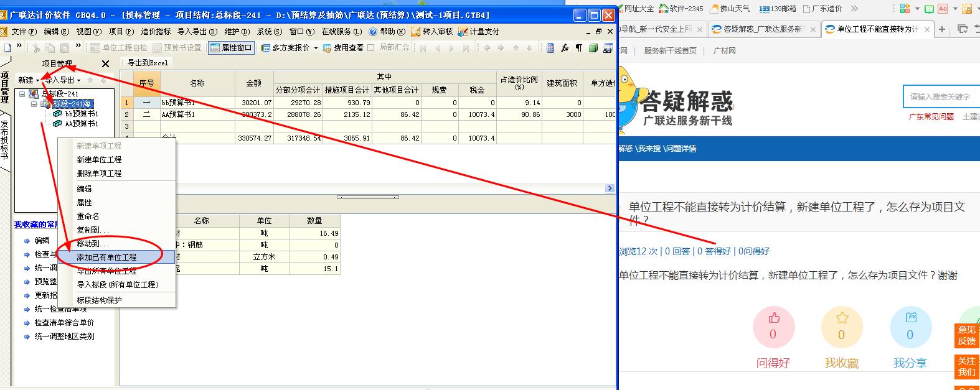The image size is (980, 390).
Task: Click the browser apps grid icon
Action: click(x=905, y=9)
